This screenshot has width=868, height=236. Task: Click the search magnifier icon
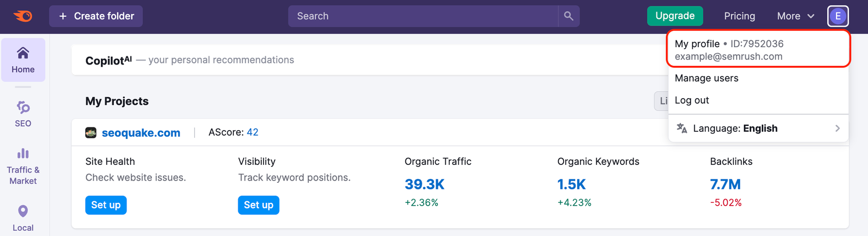[x=569, y=16]
